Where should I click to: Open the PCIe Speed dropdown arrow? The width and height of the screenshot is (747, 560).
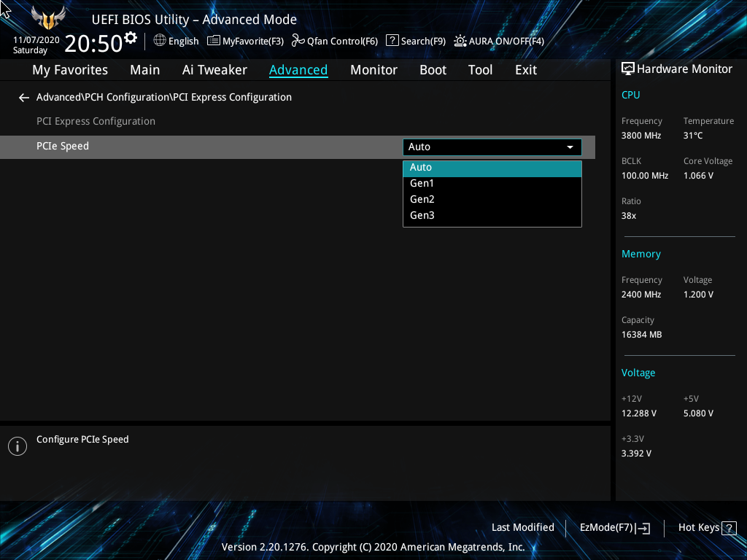point(570,147)
